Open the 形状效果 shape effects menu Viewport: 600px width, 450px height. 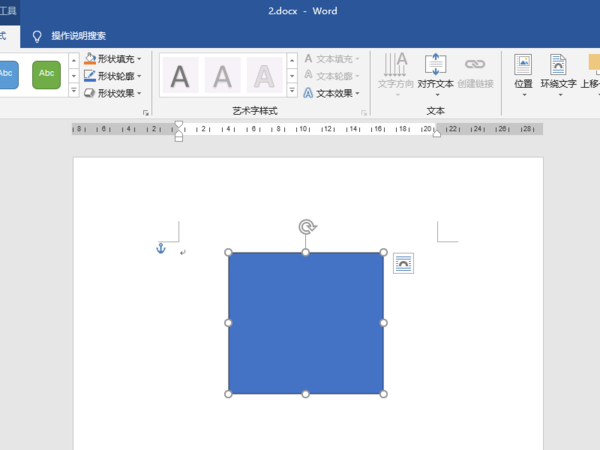point(113,93)
